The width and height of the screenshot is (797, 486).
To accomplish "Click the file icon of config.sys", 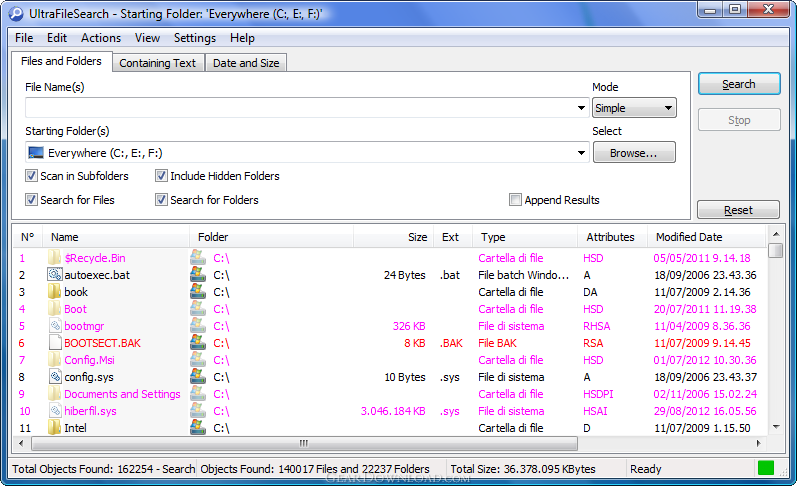I will point(54,377).
